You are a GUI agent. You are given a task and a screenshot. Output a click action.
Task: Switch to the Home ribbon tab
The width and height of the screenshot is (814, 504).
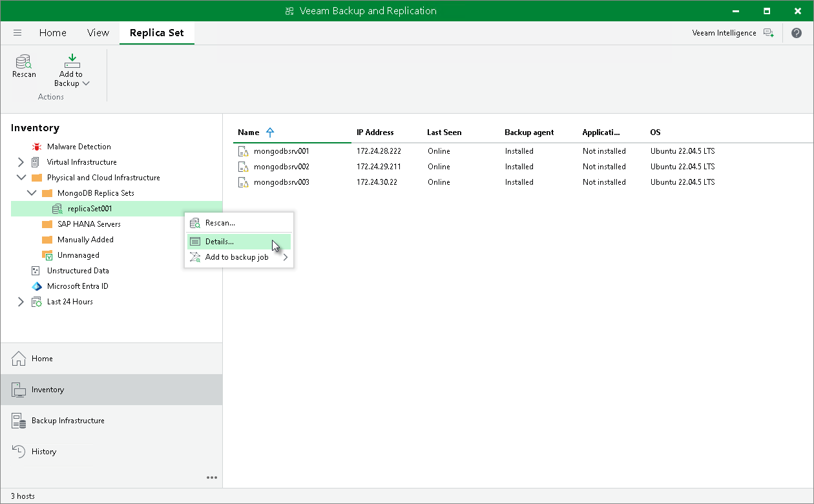coord(53,33)
